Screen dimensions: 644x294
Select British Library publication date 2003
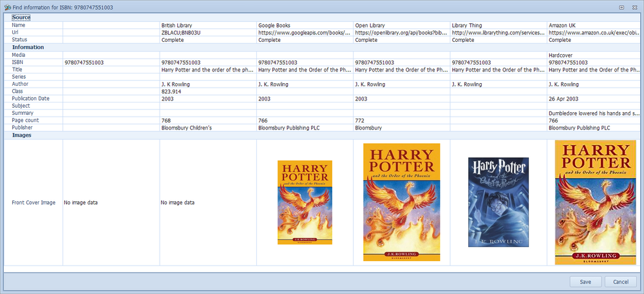(x=208, y=99)
